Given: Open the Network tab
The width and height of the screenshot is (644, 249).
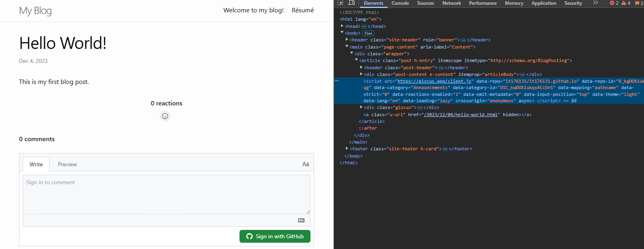Looking at the screenshot, I should point(452,3).
